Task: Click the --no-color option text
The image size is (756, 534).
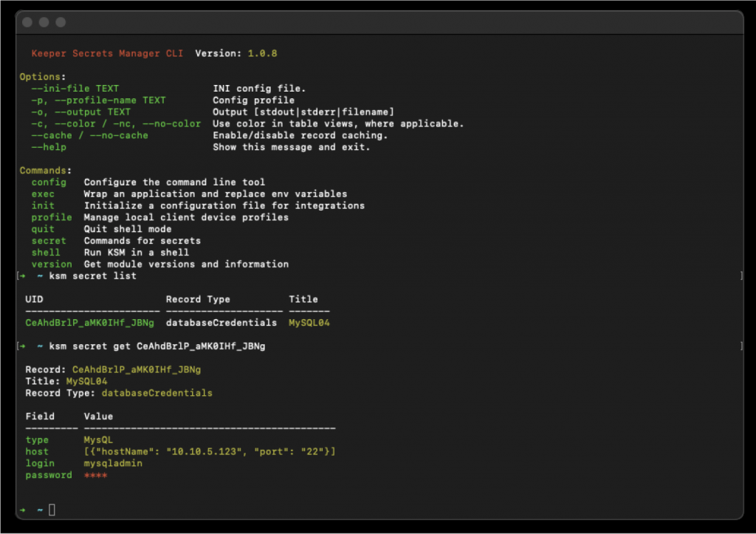Action: [x=172, y=123]
